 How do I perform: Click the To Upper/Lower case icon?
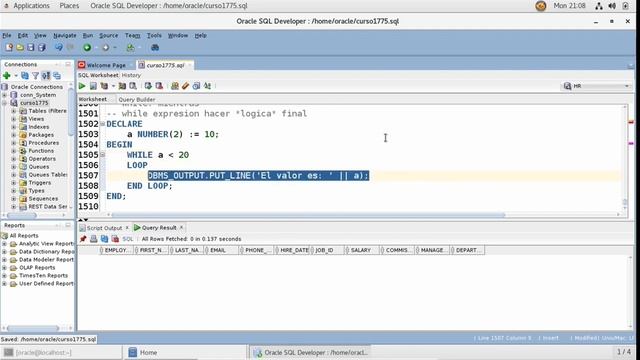tap(207, 86)
